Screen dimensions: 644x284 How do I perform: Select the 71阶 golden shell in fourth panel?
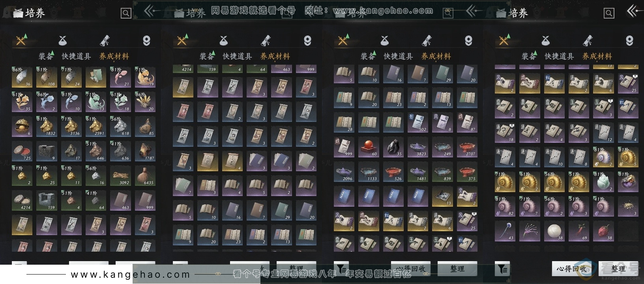pyautogui.click(x=505, y=181)
